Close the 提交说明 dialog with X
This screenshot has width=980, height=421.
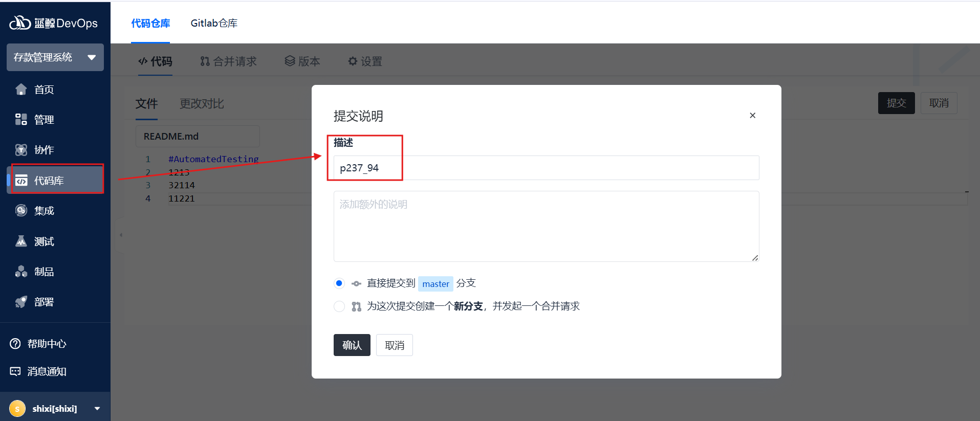[x=752, y=116]
